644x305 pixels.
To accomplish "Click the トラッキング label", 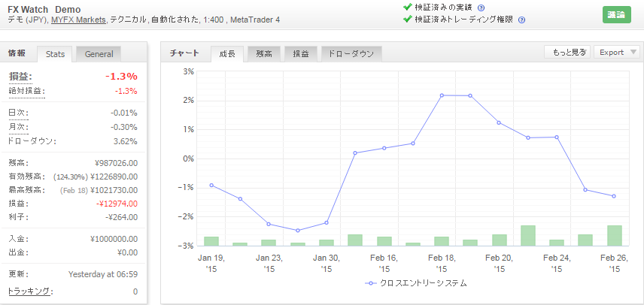I will [30, 291].
